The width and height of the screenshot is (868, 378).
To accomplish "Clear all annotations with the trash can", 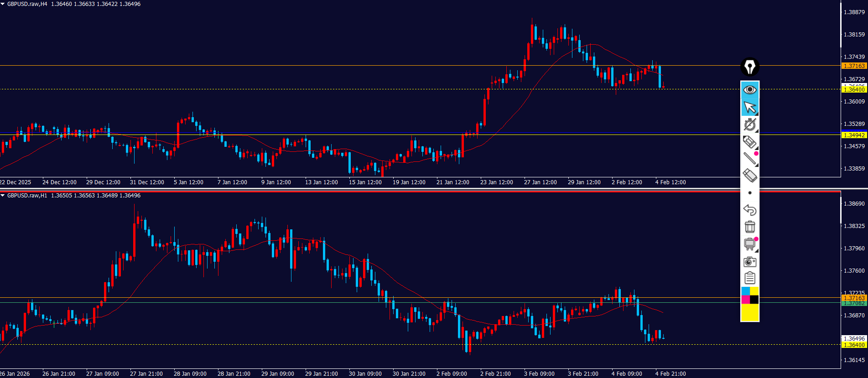I will coord(750,227).
